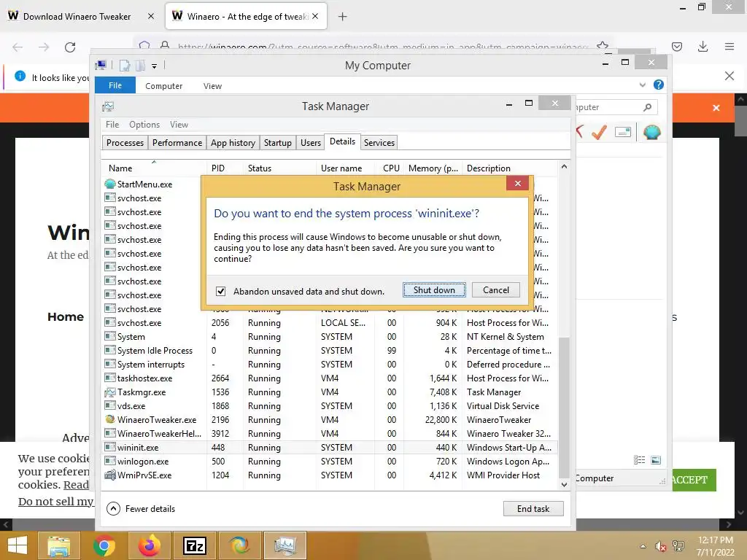Click the globe shell icon in My Computer ribbon
This screenshot has height=560, width=747.
651,132
